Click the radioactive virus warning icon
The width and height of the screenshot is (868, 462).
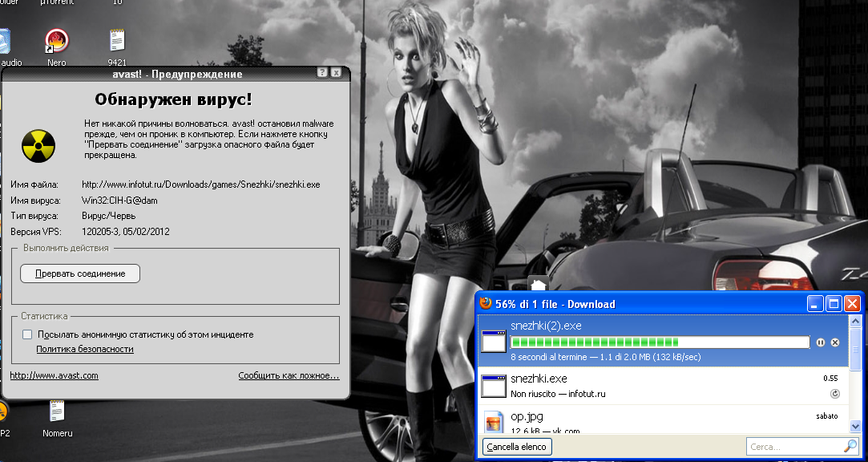(38, 146)
